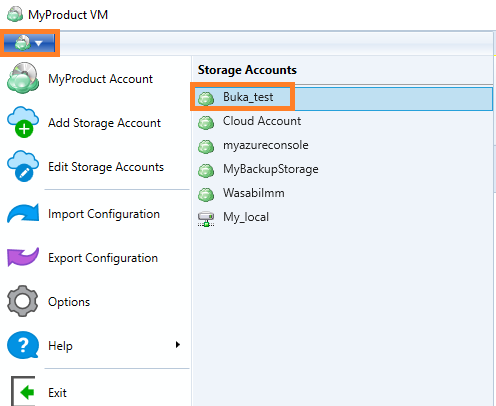Click the MyProduct Account disc icon
The image size is (496, 406).
click(23, 78)
